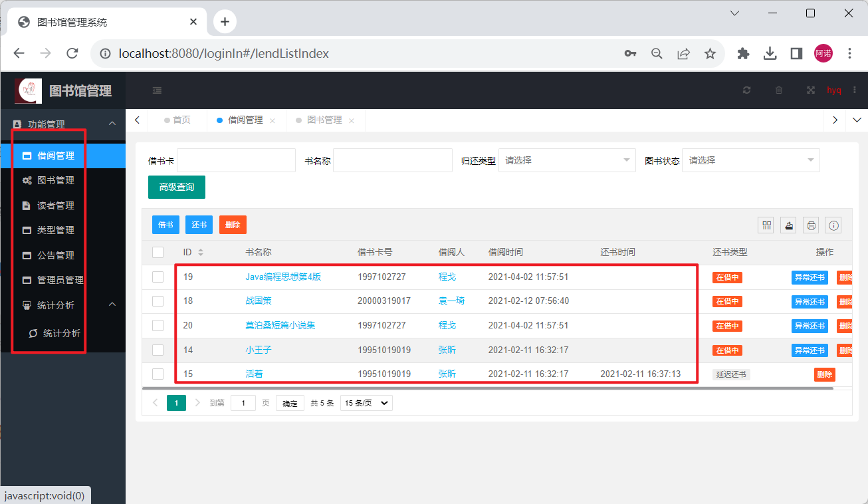Click 异常还书 for Java编程思想第4版 row
Screen dimensions: 868x504
coord(810,277)
